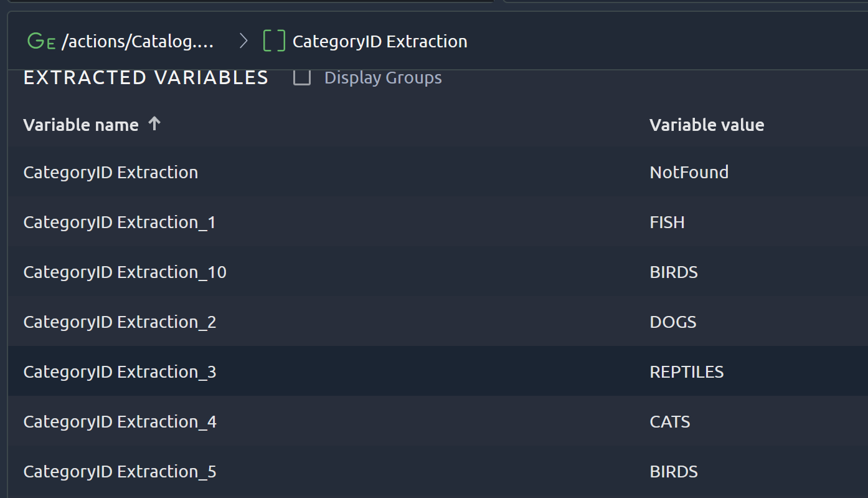Screen dimensions: 868x498
Task: Click the NotFound variable value
Action: coord(689,172)
